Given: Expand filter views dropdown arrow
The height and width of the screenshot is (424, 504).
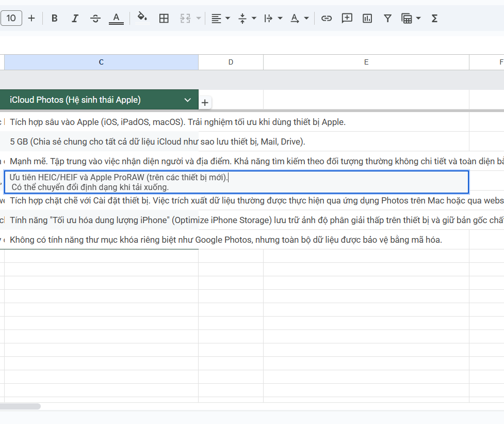Looking at the screenshot, I should [x=418, y=19].
